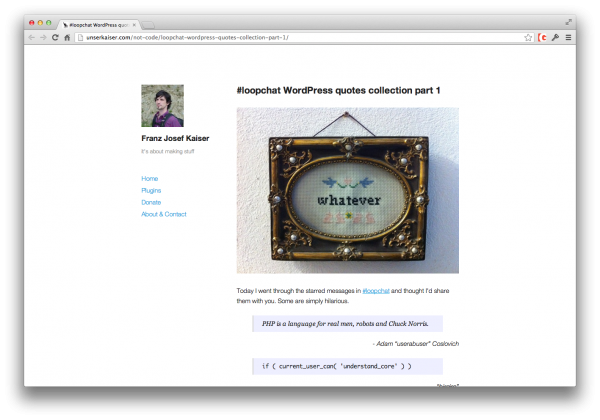Viewport: 600px width, 420px height.
Task: Open the Home link in the sidebar
Action: pyautogui.click(x=149, y=179)
